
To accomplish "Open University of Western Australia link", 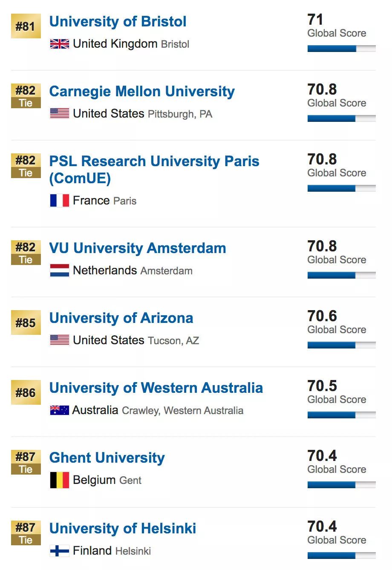I will click(x=156, y=388).
